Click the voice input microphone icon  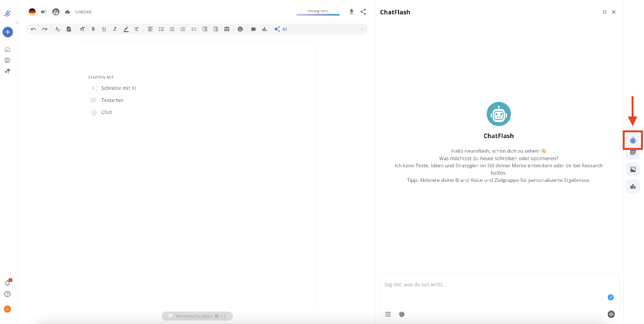point(611,314)
